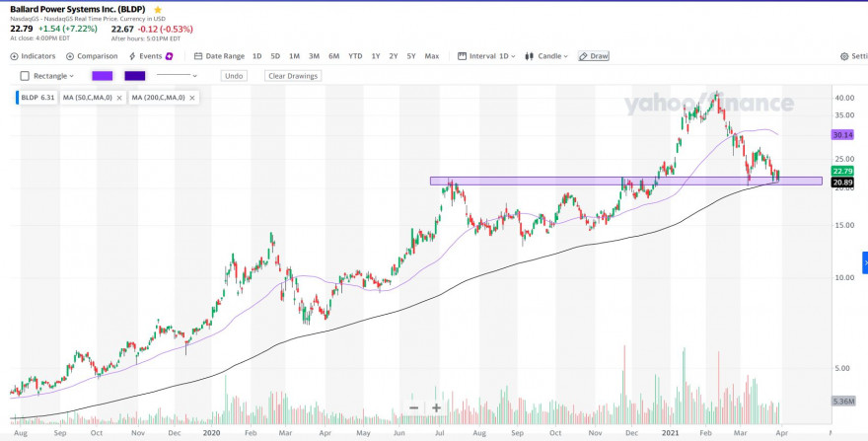Viewport: 868px width, 441px height.
Task: Remove the MA 200 indicator
Action: pyautogui.click(x=192, y=98)
